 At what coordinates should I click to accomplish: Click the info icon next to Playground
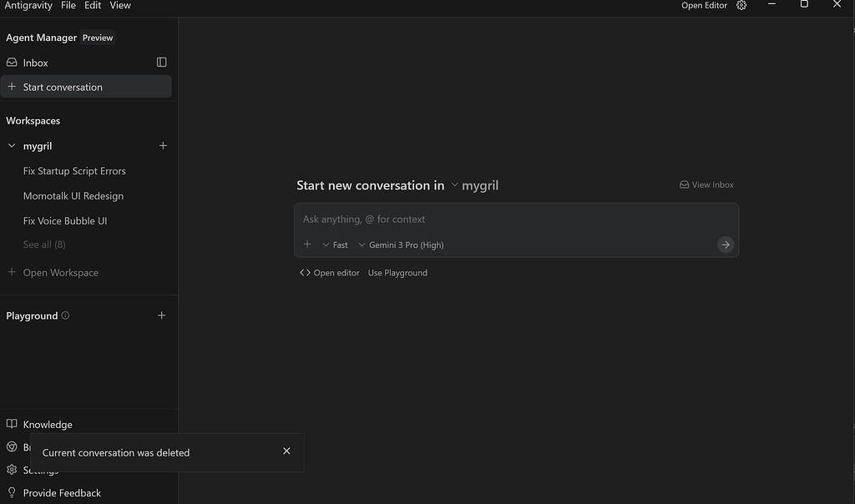coord(65,315)
